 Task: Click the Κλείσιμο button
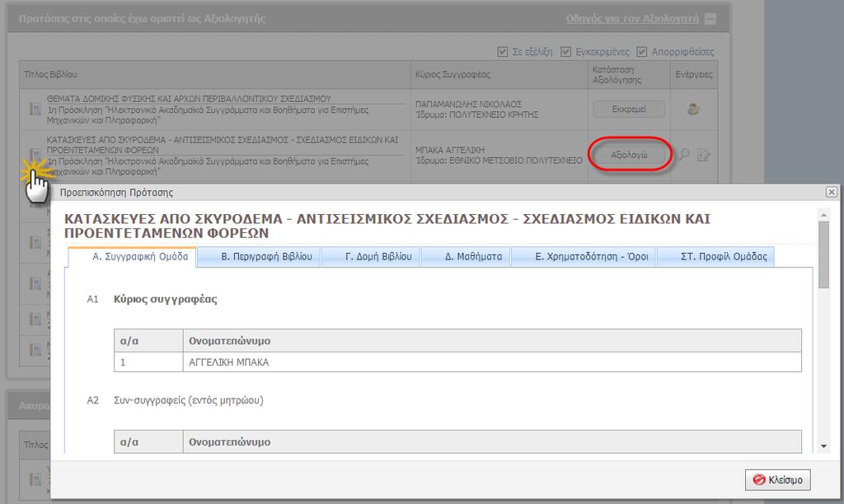[778, 480]
